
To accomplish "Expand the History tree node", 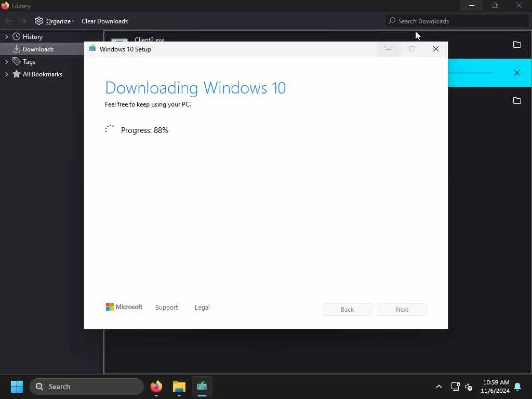I will point(6,37).
